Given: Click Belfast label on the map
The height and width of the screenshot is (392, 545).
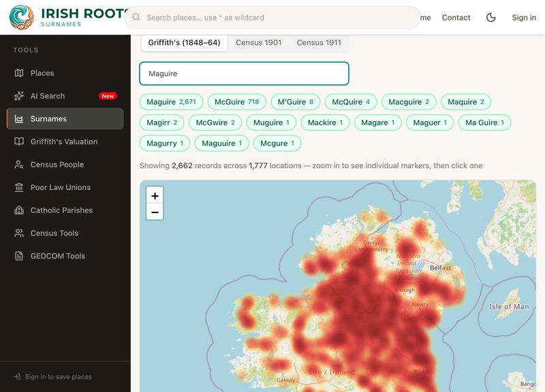Looking at the screenshot, I should click(x=440, y=268).
